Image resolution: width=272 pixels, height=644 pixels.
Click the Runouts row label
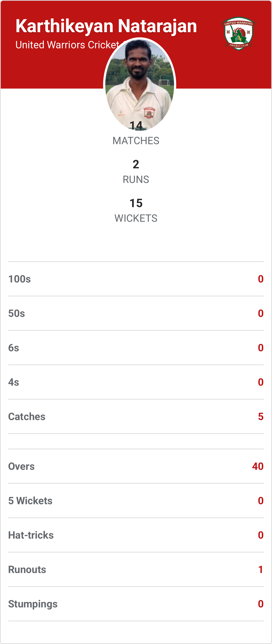(27, 570)
